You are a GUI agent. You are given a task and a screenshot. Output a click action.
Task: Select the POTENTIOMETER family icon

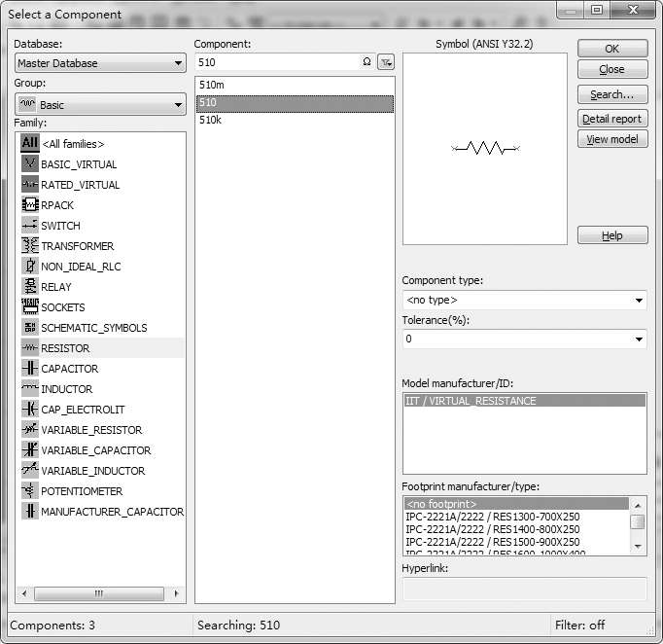tap(30, 491)
